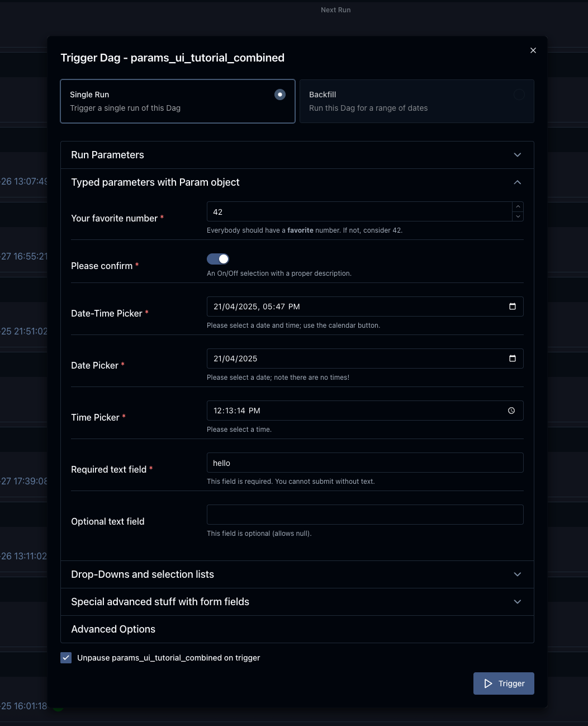
Task: Click the Optional text field
Action: [x=364, y=514]
